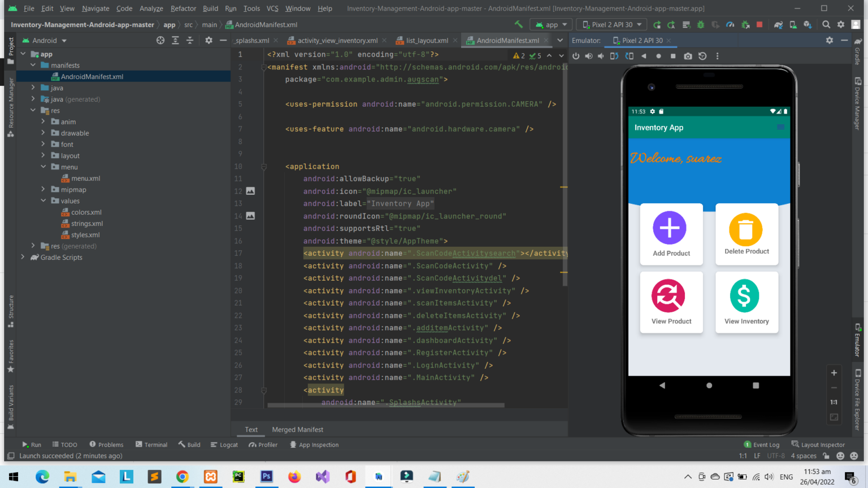This screenshot has height=488, width=868.
Task: Rotate the emulator left
Action: pyautogui.click(x=614, y=55)
